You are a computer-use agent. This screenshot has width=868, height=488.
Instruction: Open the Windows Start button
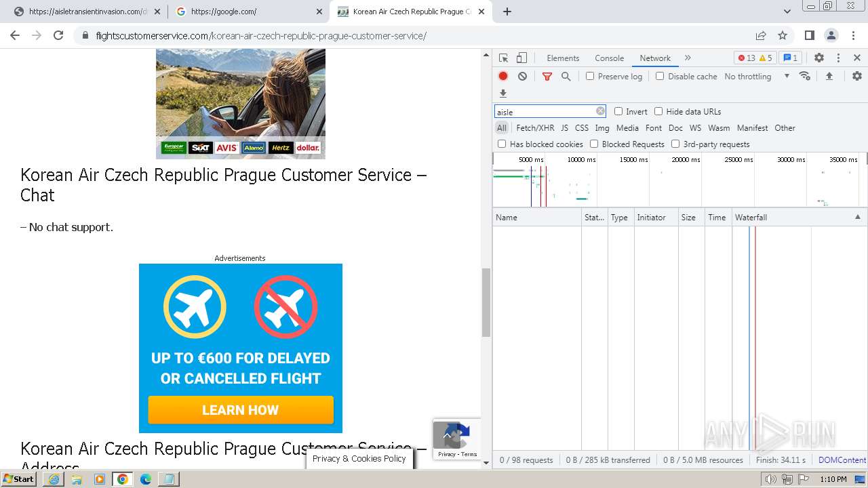pyautogui.click(x=19, y=479)
